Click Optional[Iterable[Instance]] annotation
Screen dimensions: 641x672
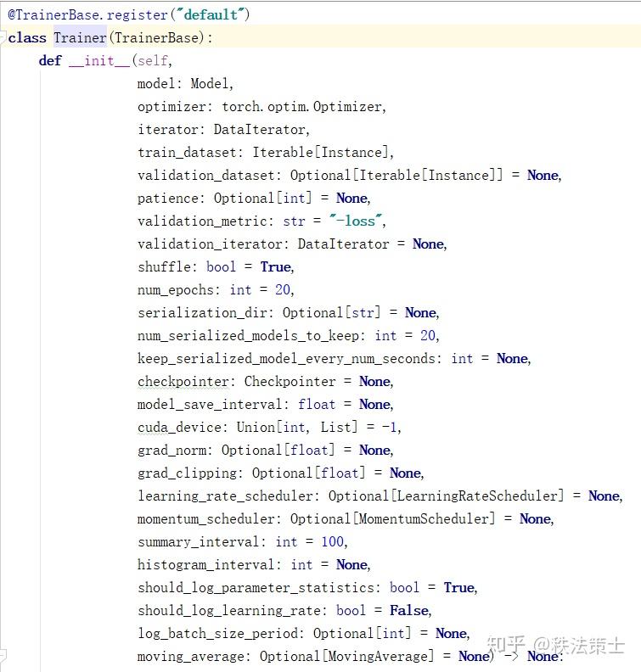click(x=396, y=176)
